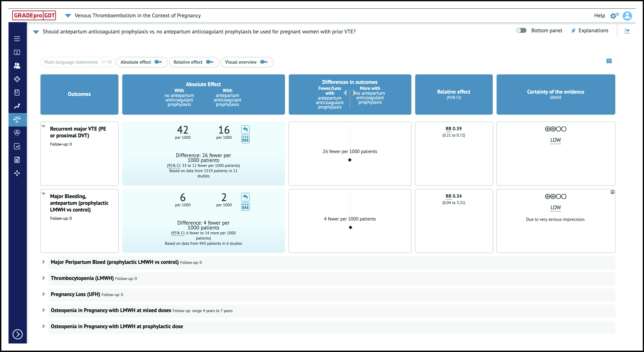Open the dissemination arrows sidebar icon

tap(17, 173)
